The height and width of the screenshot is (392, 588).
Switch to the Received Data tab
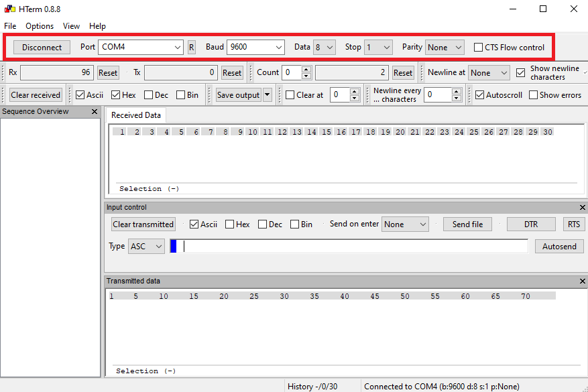[x=135, y=115]
